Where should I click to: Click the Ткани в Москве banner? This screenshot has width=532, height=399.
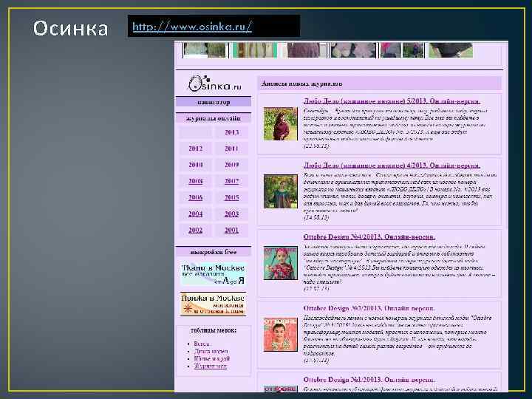pos(213,274)
